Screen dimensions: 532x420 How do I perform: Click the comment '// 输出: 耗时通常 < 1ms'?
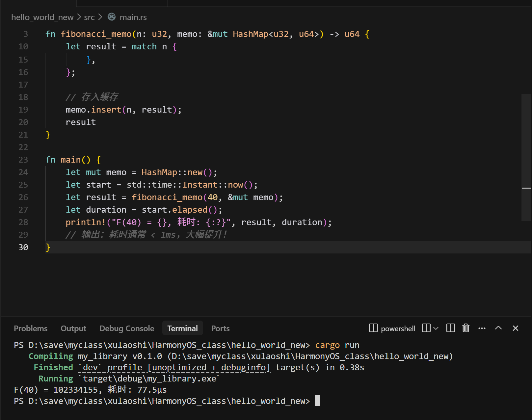coord(146,235)
